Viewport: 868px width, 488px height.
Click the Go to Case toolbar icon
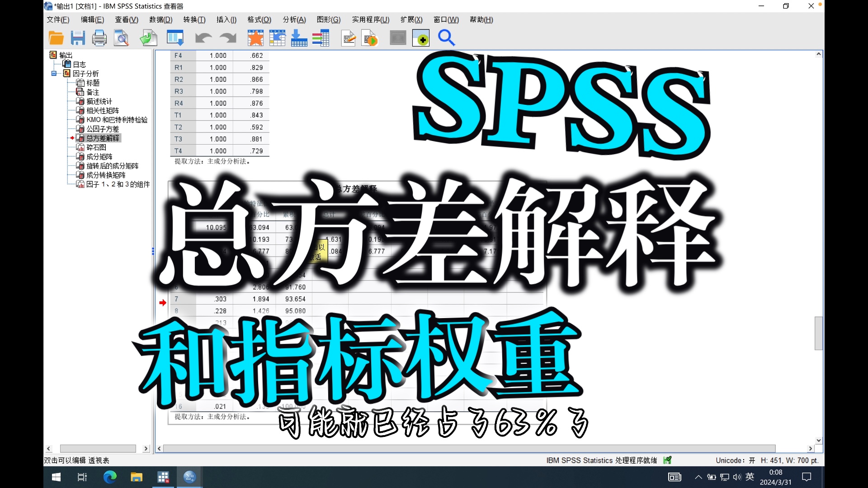(277, 38)
